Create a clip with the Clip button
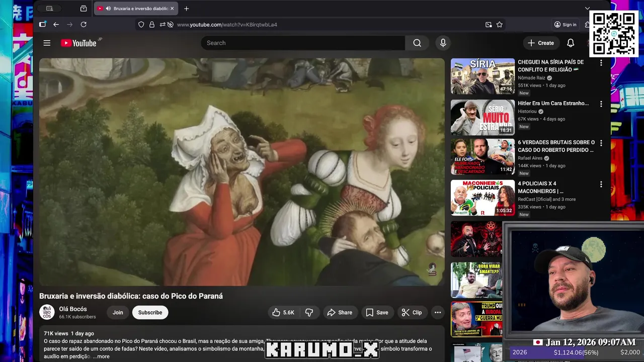This screenshot has width=644, height=362. (x=412, y=312)
